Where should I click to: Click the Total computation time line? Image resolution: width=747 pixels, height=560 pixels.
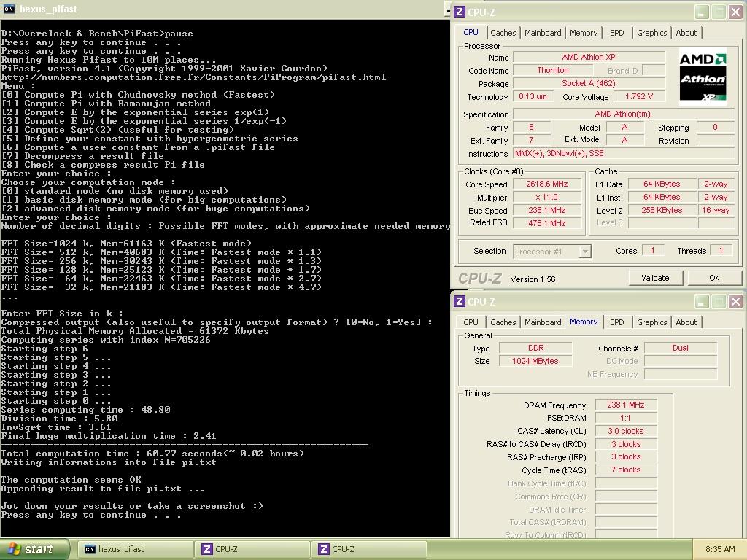tap(152, 454)
